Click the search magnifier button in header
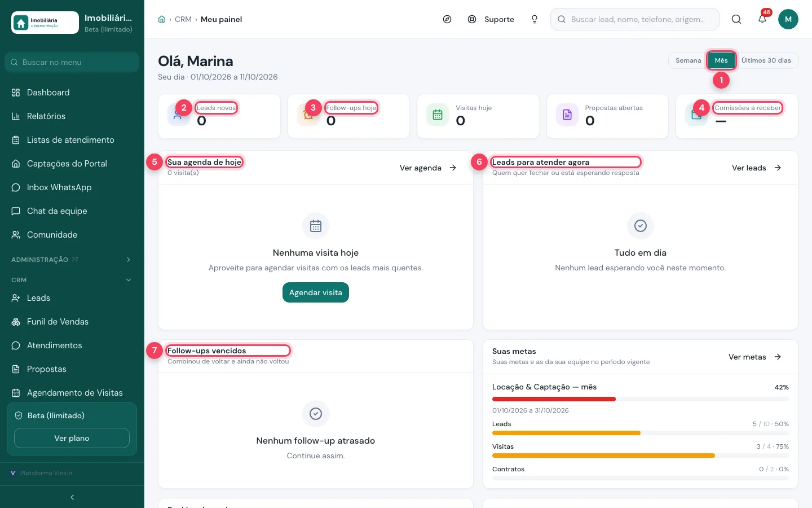Image resolution: width=812 pixels, height=508 pixels. coord(736,19)
